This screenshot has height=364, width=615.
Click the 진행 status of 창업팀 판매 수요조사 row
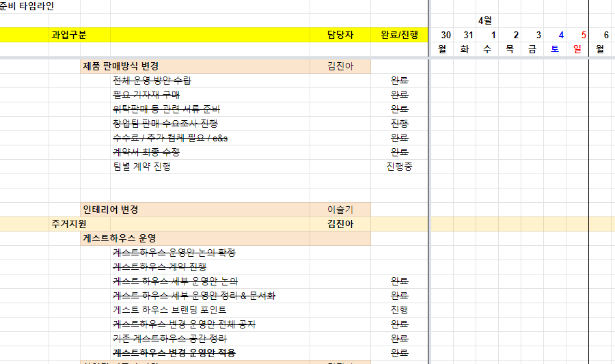pyautogui.click(x=399, y=124)
